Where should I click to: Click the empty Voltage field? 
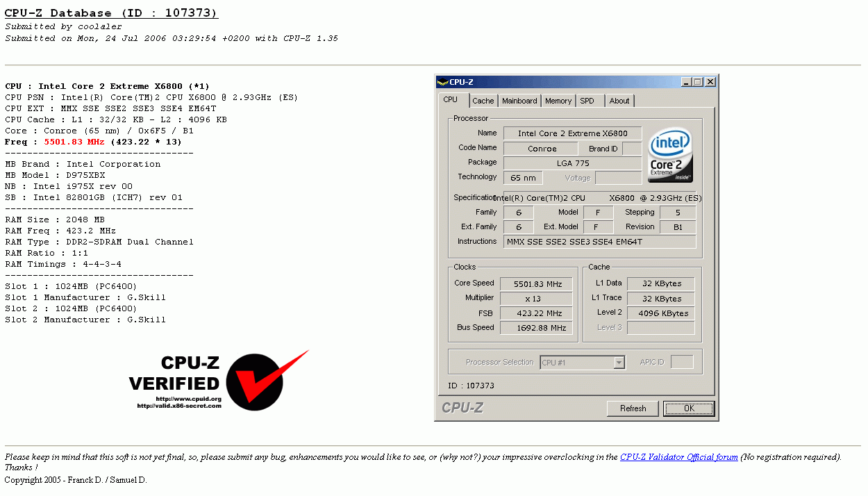coord(619,178)
